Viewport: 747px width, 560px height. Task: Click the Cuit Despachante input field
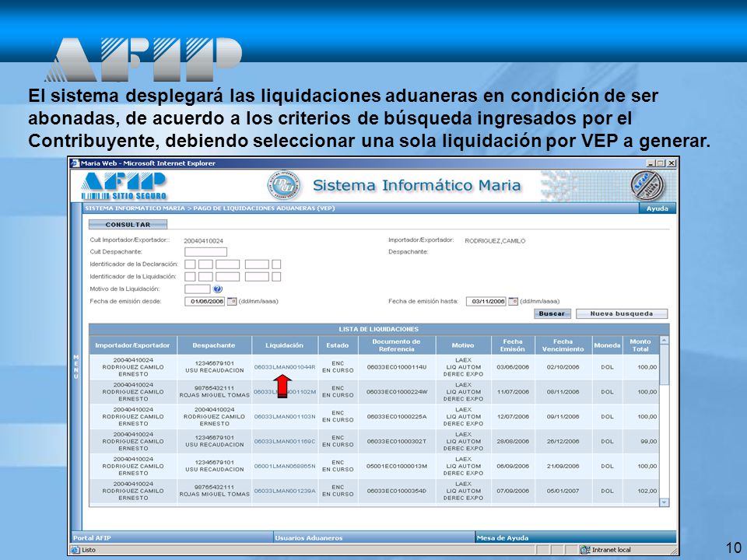tap(205, 252)
